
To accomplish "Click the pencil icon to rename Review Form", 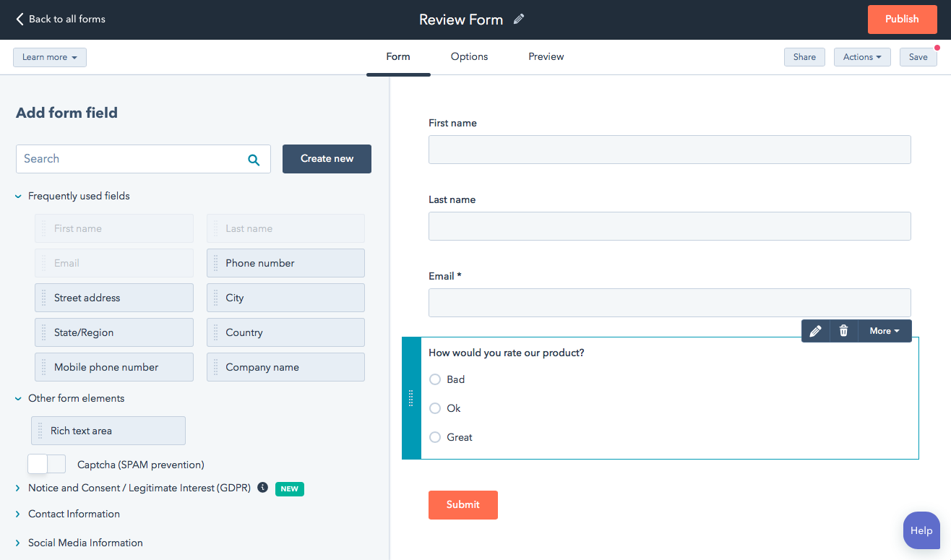I will click(518, 19).
